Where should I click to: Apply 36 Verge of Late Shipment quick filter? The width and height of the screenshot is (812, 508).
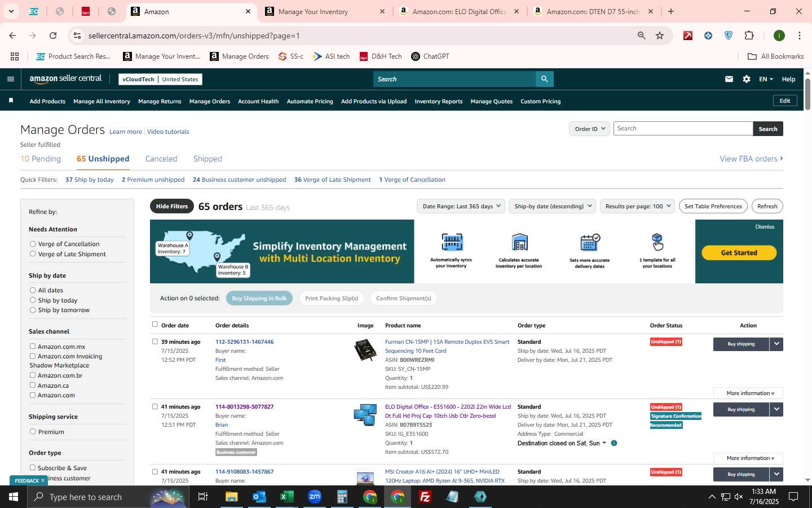tap(333, 179)
